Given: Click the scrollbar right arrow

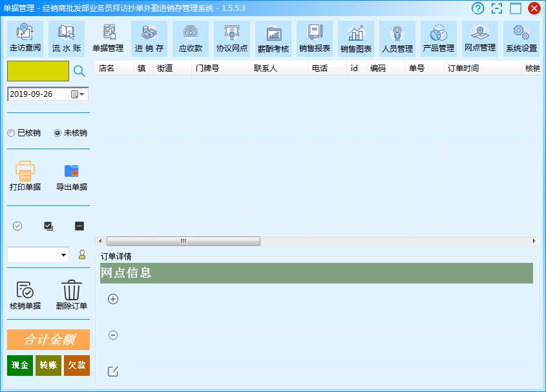Looking at the screenshot, I should tap(534, 241).
